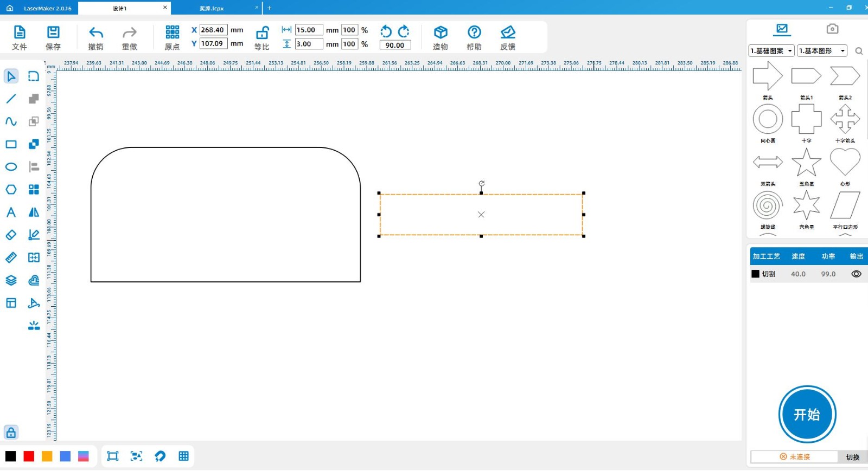Expand the 1.基础图案 category dropdown
Image resolution: width=868 pixels, height=471 pixels.
coord(771,51)
